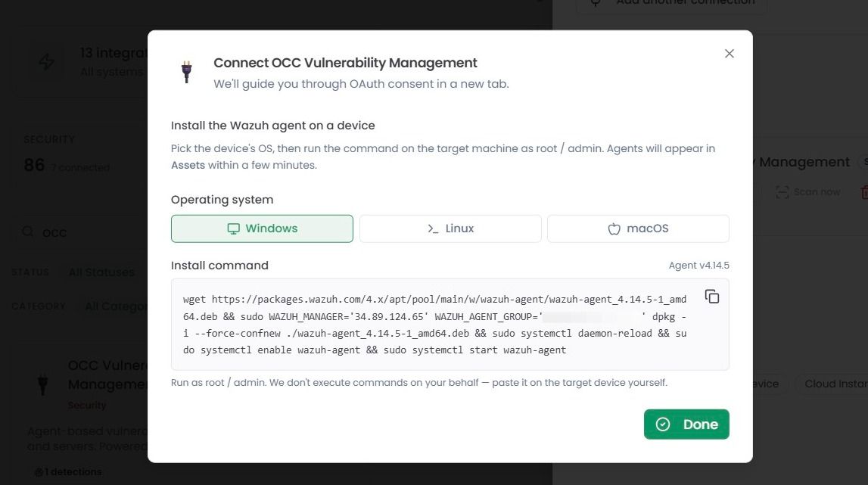Image resolution: width=868 pixels, height=485 pixels.
Task: Copy the install command with the clipboard icon
Action: click(x=712, y=297)
